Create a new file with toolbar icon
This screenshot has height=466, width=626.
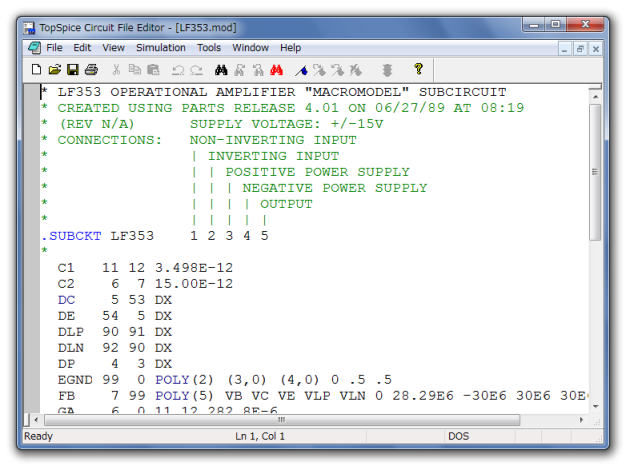tap(36, 70)
